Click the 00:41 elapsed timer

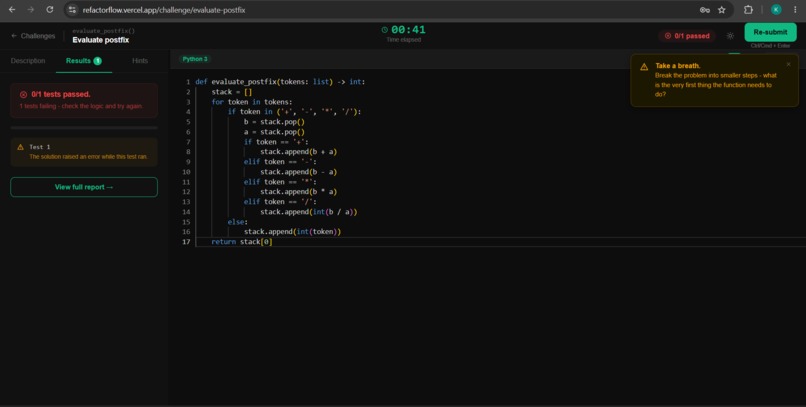(x=408, y=30)
